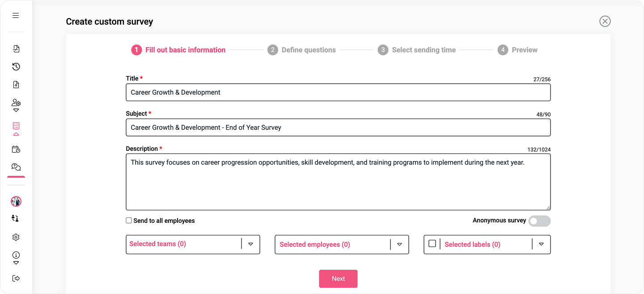Image resolution: width=644 pixels, height=294 pixels.
Task: Open the Selected teams dropdown
Action: click(x=250, y=244)
